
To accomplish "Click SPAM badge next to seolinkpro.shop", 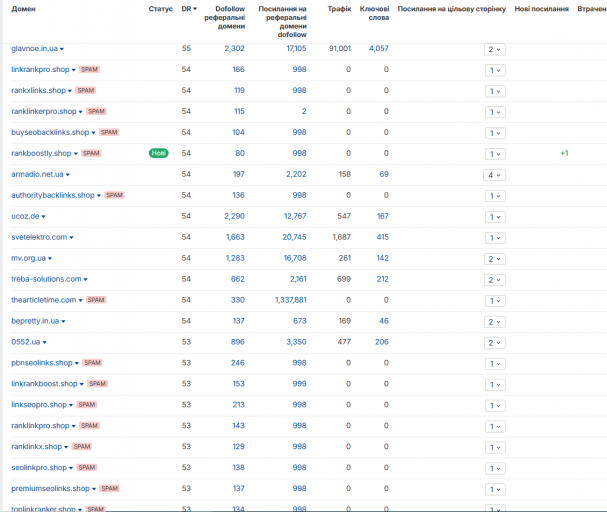I will tap(86, 467).
